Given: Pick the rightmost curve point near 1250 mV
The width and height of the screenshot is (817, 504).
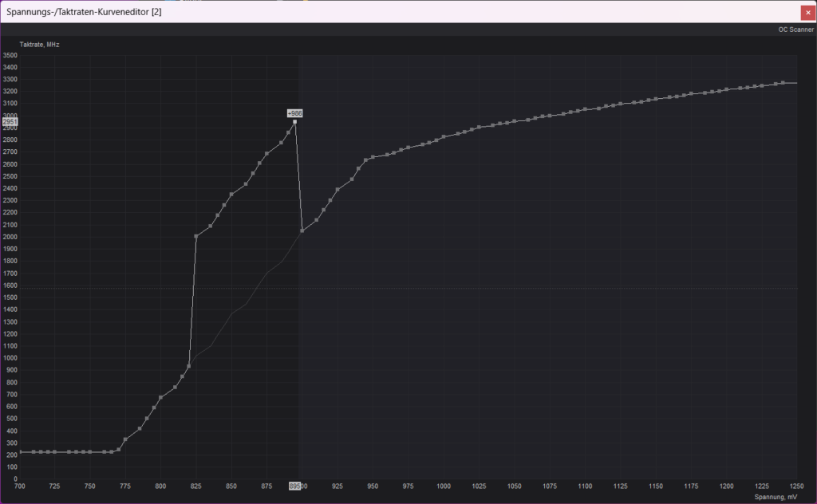Looking at the screenshot, I should tap(783, 82).
